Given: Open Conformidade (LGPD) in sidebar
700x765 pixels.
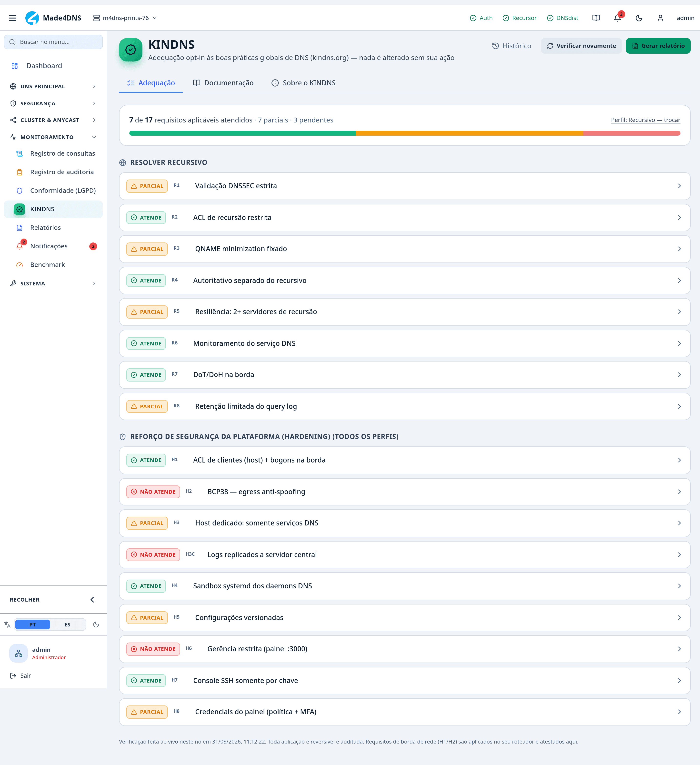Looking at the screenshot, I should [53, 191].
